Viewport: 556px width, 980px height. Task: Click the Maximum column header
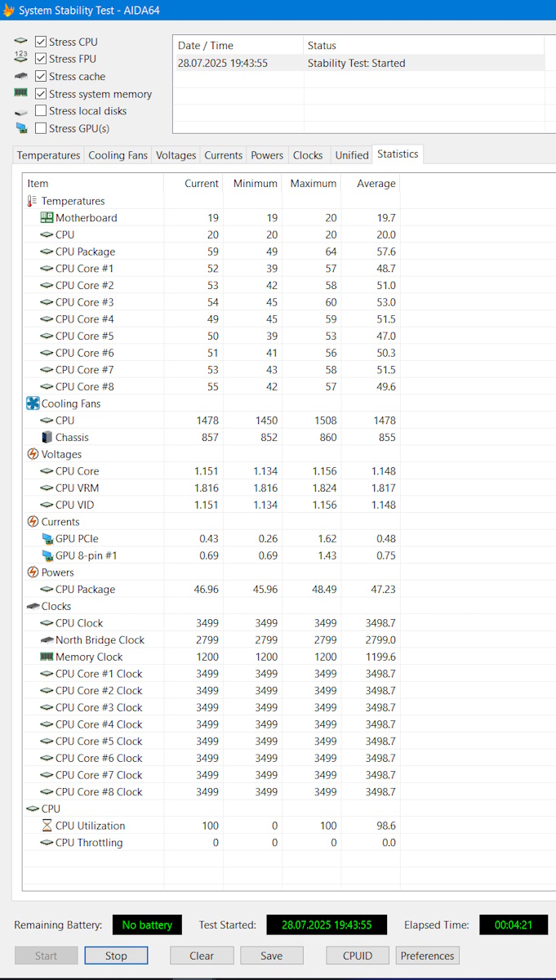click(x=312, y=184)
